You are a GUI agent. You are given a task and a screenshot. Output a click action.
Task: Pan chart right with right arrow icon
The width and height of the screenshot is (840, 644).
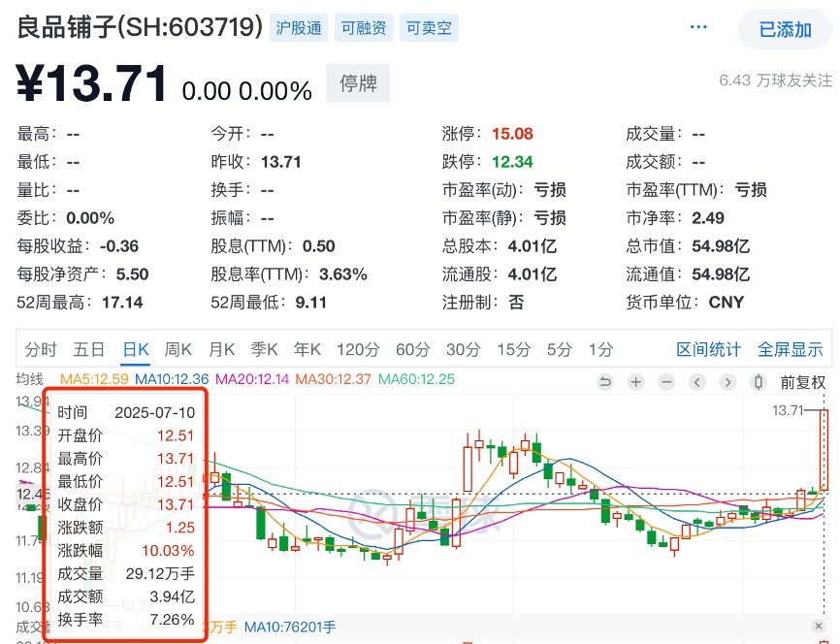coord(727,382)
